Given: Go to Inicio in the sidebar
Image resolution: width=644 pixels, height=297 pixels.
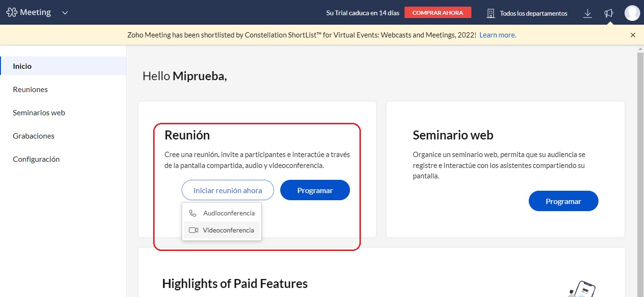Looking at the screenshot, I should pos(63,66).
